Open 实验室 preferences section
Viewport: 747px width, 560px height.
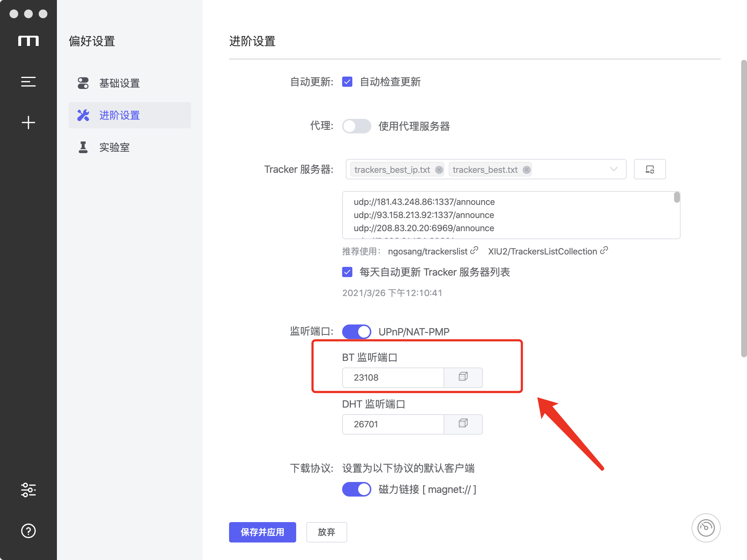point(130,147)
